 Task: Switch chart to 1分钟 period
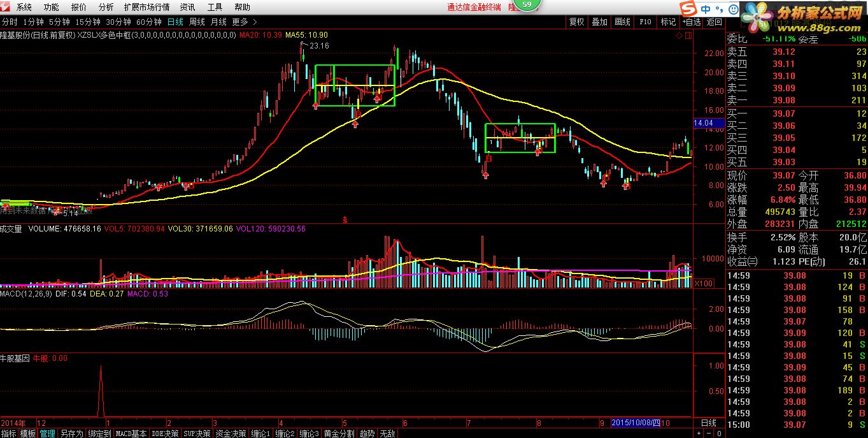tap(33, 22)
